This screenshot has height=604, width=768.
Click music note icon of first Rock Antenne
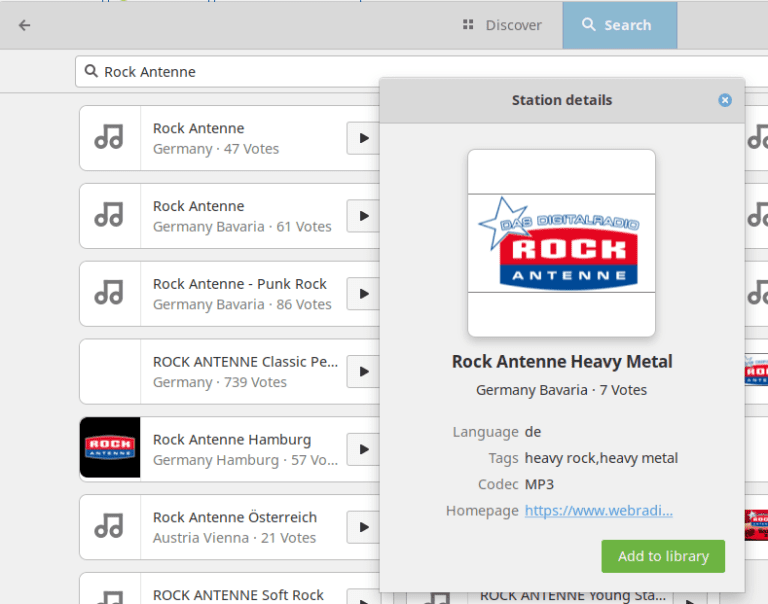pyautogui.click(x=109, y=138)
